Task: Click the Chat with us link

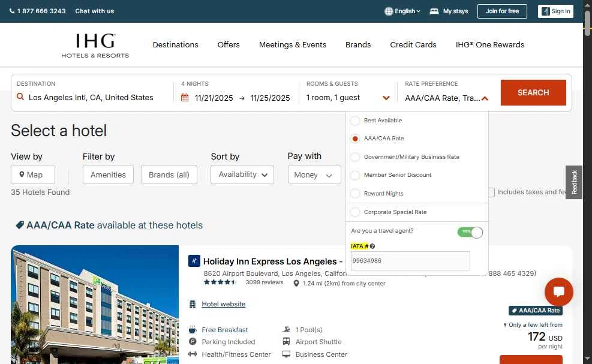Action: [94, 11]
